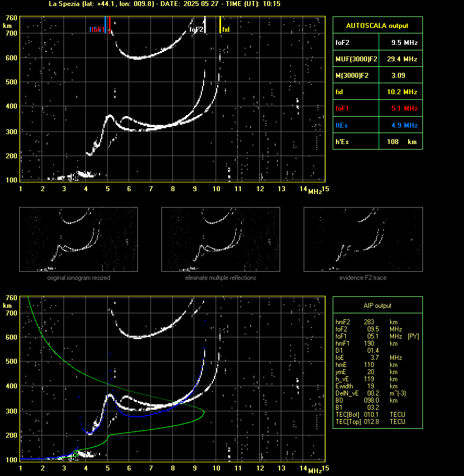The width and height of the screenshot is (464, 476).
Task: Click the foE 3.7 MHz row
Action: tap(369, 358)
